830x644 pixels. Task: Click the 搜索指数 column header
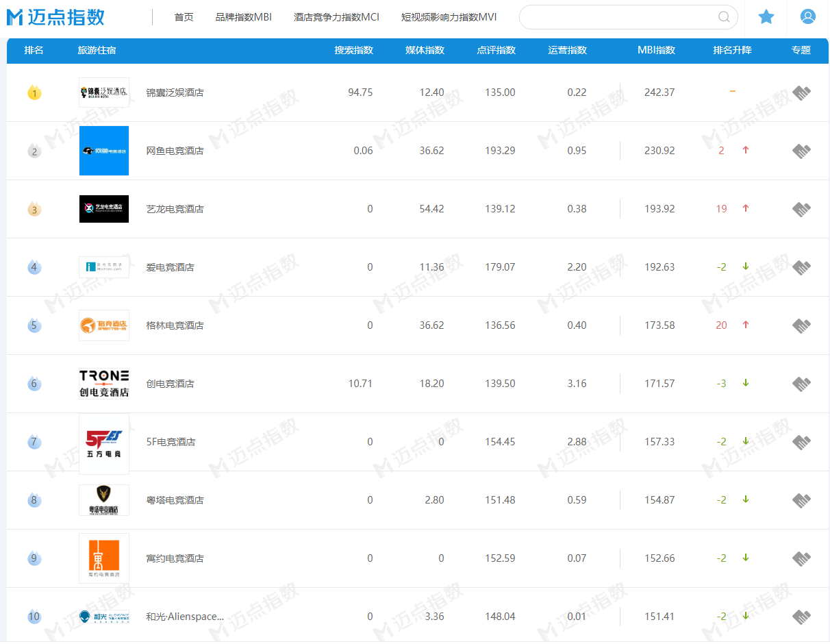pos(354,50)
